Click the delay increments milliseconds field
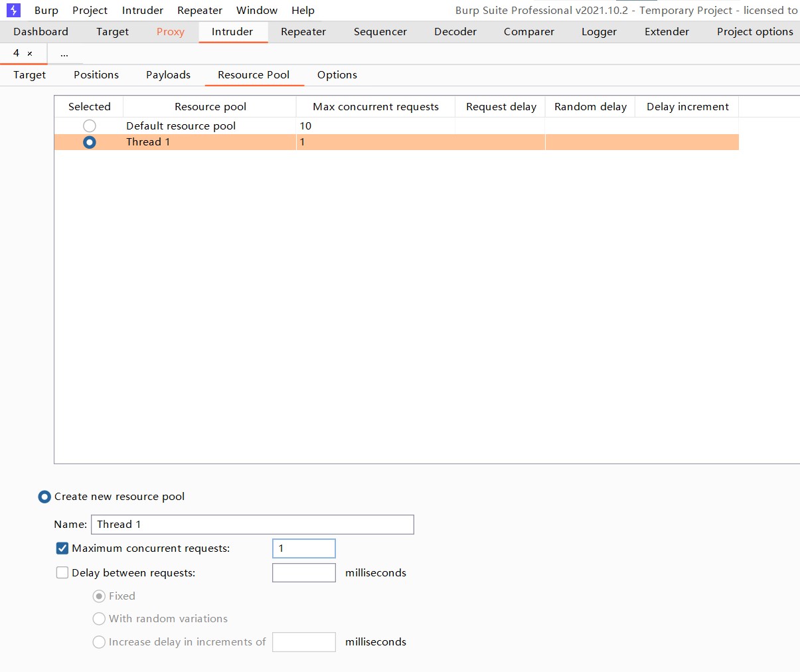Screen dimensions: 800x672 point(304,642)
